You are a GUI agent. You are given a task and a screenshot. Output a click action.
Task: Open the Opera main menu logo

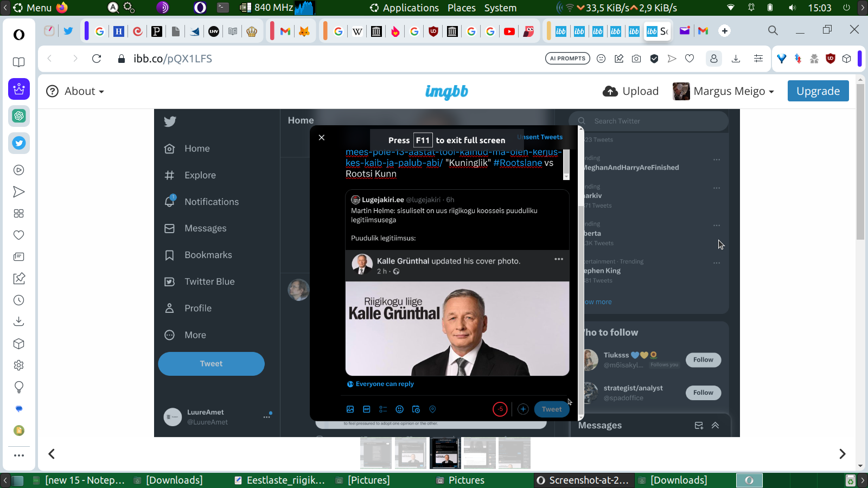(19, 35)
